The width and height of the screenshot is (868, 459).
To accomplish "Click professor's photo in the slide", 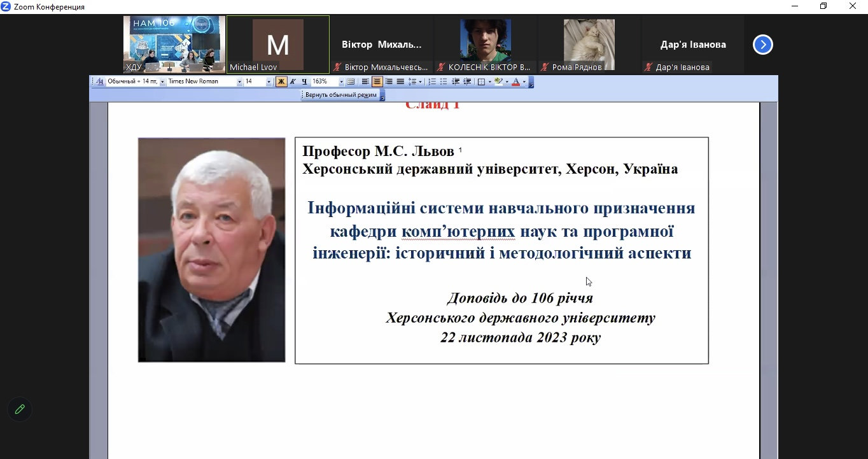I will [211, 250].
